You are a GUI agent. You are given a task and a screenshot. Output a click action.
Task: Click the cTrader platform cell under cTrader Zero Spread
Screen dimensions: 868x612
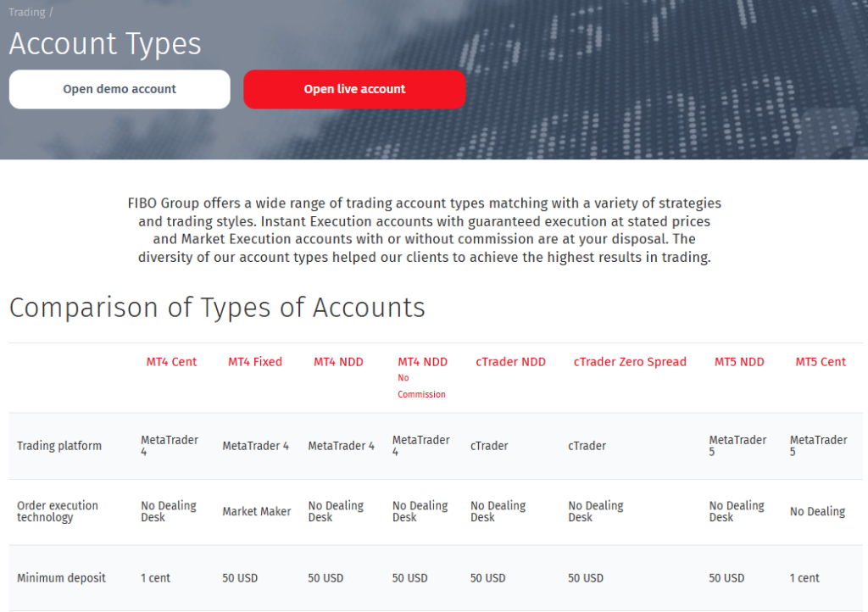tap(587, 446)
